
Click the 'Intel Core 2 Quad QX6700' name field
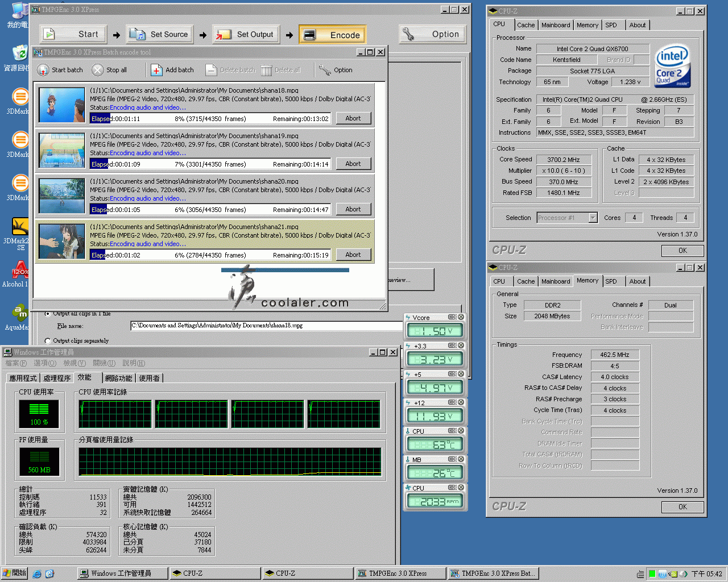tap(593, 49)
